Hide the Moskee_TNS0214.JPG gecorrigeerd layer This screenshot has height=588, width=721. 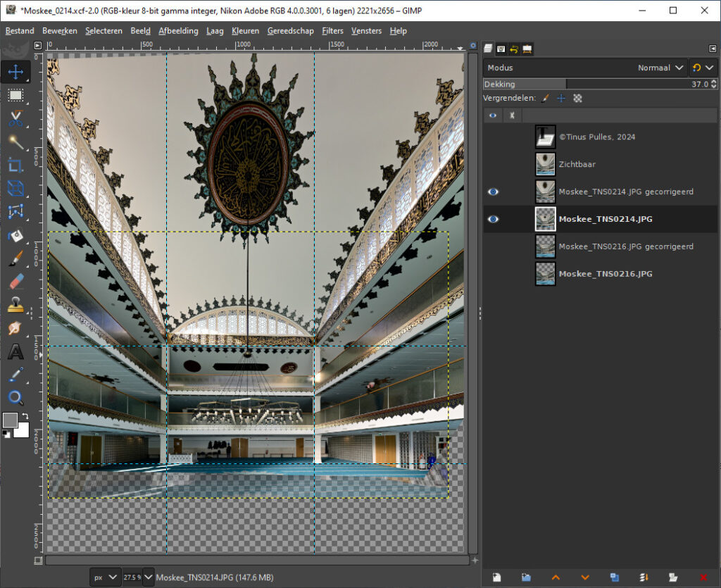click(x=493, y=192)
